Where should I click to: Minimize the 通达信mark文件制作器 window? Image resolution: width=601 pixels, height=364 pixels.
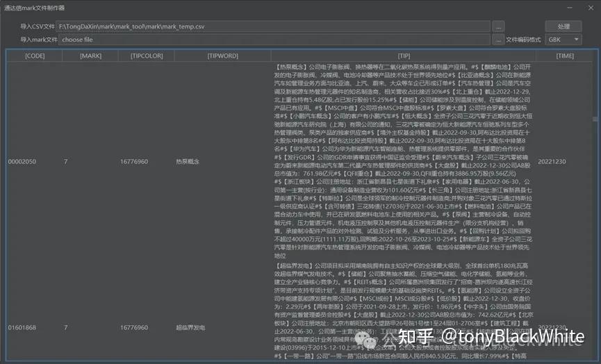point(570,8)
